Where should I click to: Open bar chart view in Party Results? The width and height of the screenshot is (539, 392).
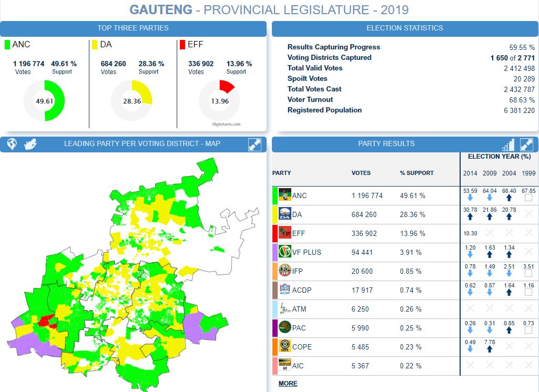(x=509, y=145)
